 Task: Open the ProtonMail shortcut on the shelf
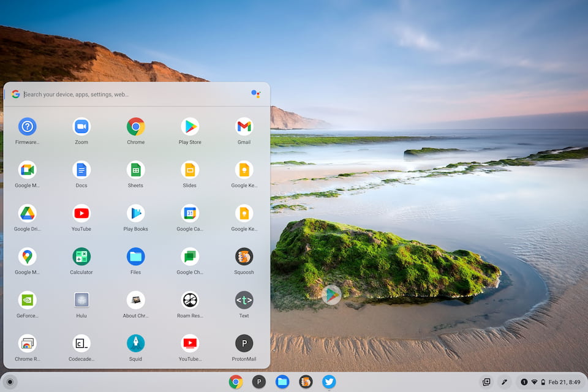point(258,382)
